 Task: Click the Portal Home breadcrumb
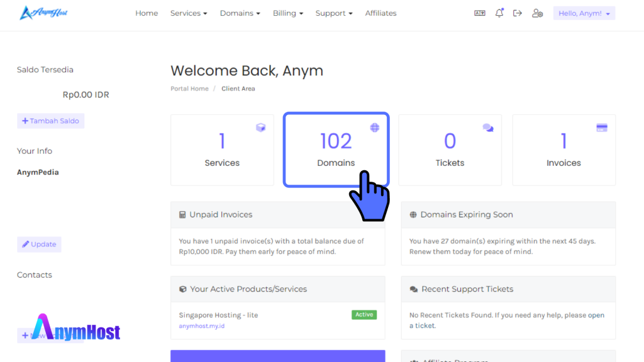point(189,88)
